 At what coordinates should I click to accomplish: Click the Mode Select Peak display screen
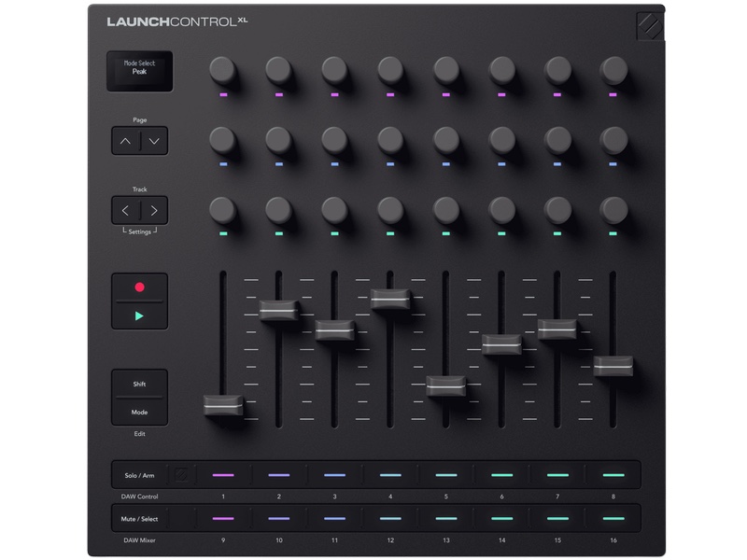point(139,71)
